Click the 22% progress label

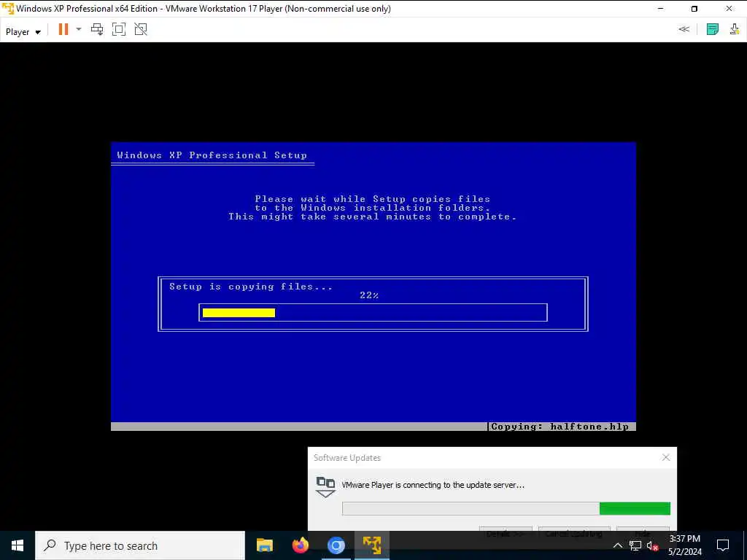coord(369,295)
